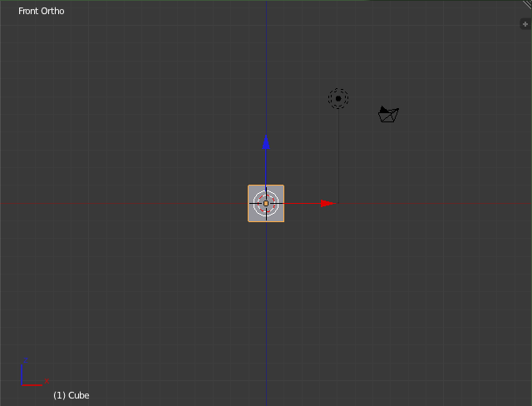Click the red X-axis manipulator arrow
The width and height of the screenshot is (532, 406).
[326, 203]
